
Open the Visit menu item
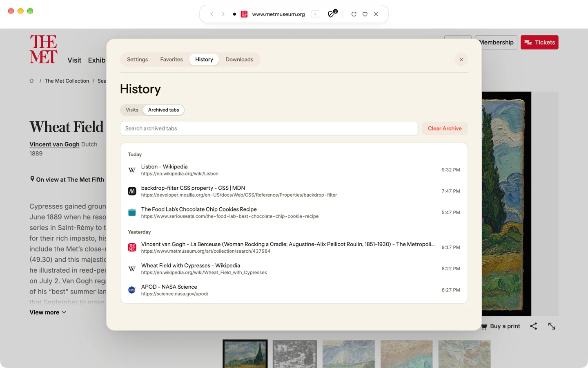74,60
